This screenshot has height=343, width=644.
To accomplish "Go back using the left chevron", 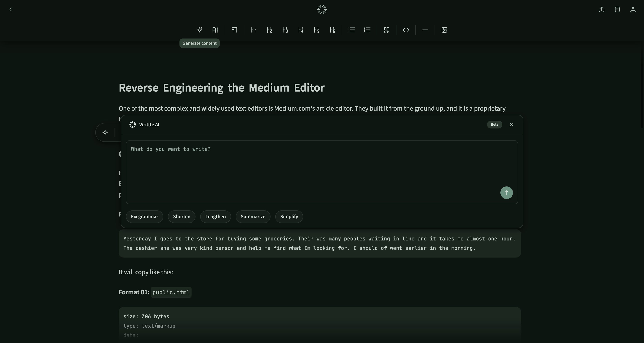I will tap(10, 9).
